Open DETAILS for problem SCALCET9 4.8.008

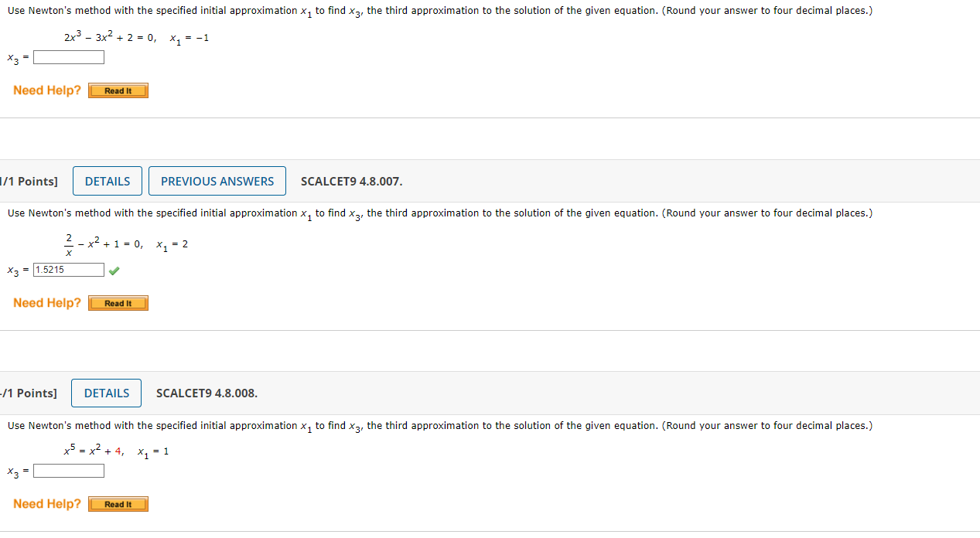point(106,393)
